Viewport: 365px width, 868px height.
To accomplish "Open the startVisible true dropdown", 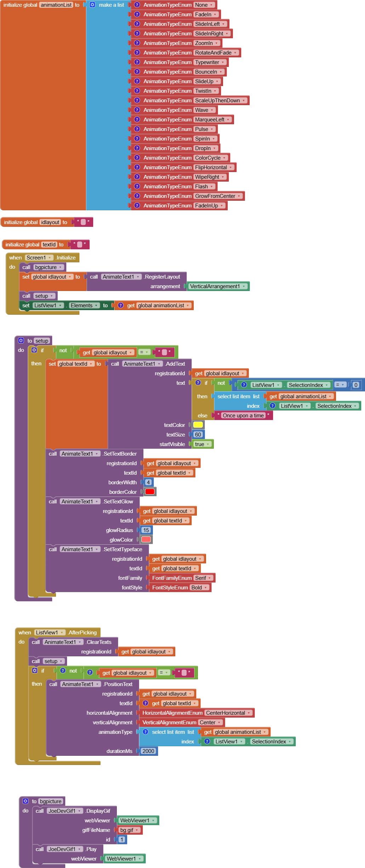I will pyautogui.click(x=203, y=444).
